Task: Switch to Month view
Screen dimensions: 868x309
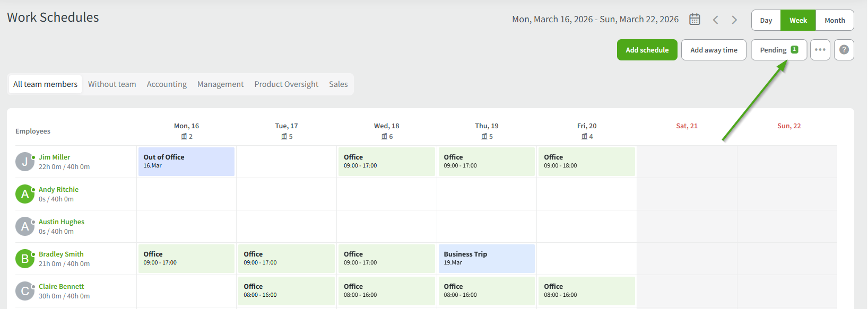Action: coord(835,21)
